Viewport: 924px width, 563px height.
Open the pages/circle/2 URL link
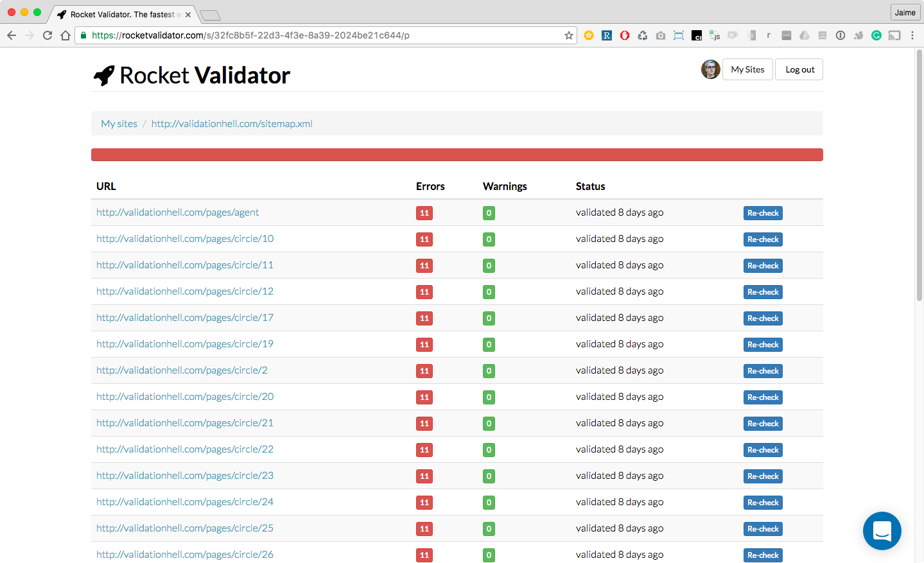point(182,370)
